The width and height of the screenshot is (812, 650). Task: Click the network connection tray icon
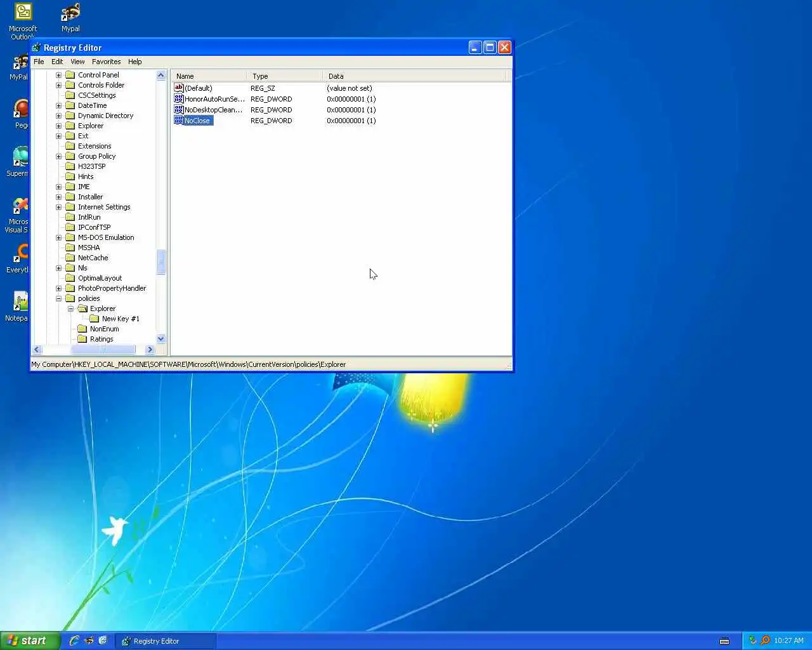[753, 640]
